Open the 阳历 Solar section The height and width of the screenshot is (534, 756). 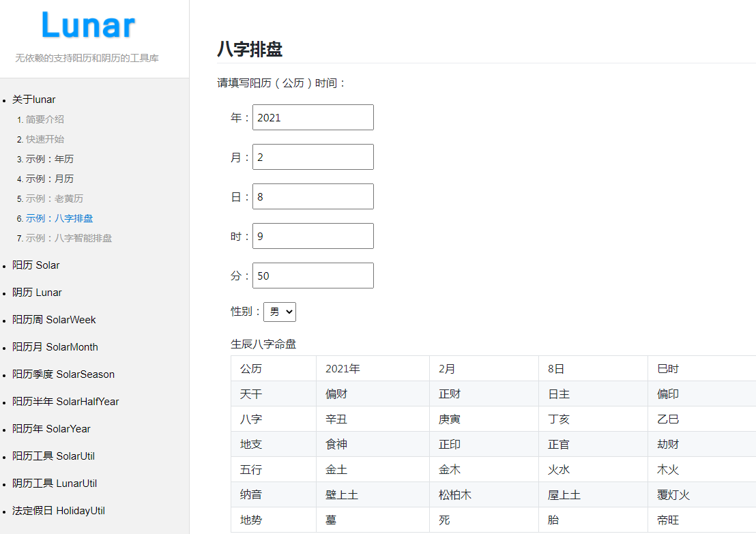35,265
